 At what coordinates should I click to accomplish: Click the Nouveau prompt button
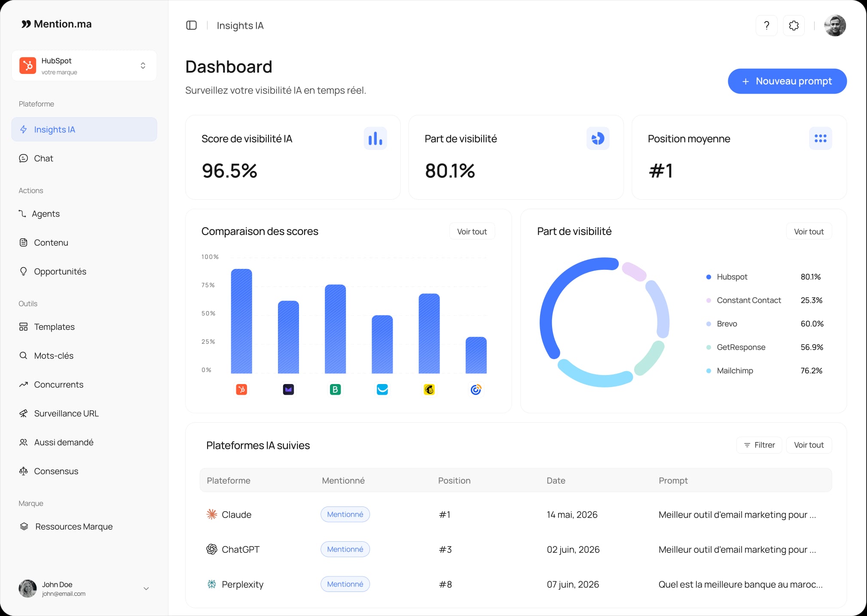tap(787, 81)
